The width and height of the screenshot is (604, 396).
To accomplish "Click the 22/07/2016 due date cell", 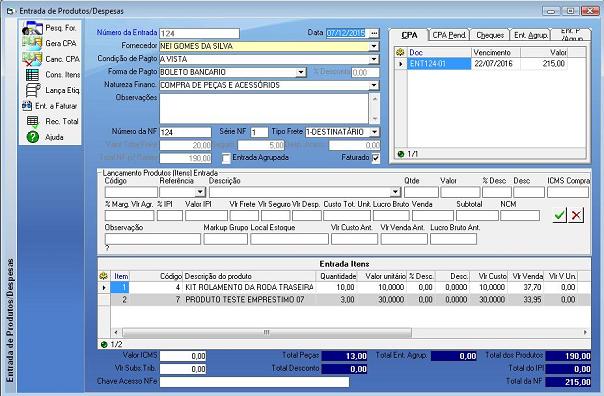I will coord(495,64).
